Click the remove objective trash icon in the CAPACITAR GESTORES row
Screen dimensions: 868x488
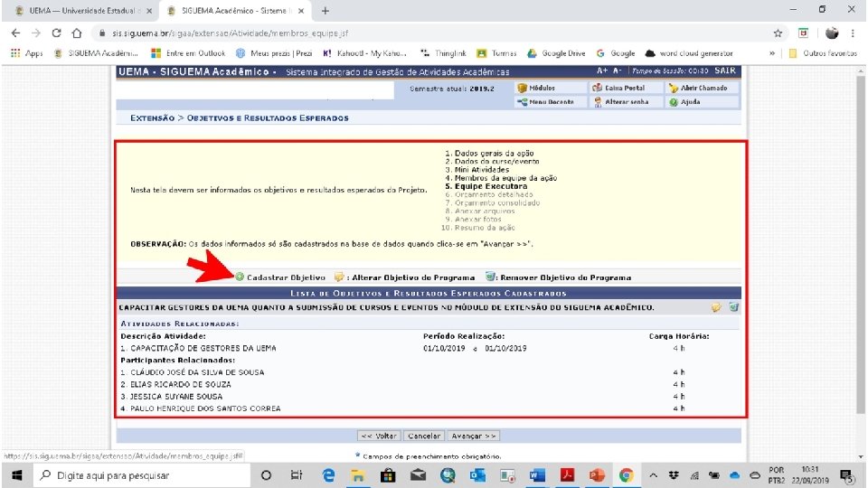(733, 307)
